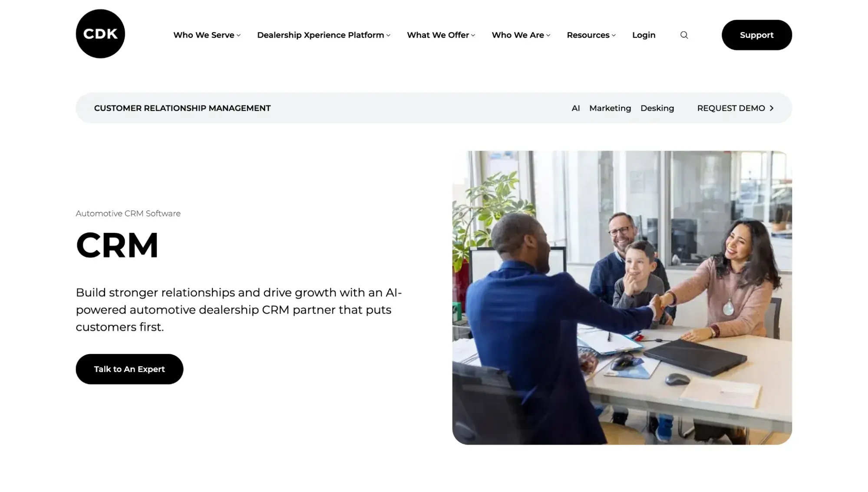Expand the Dealership Xperience Platform chevron

388,36
